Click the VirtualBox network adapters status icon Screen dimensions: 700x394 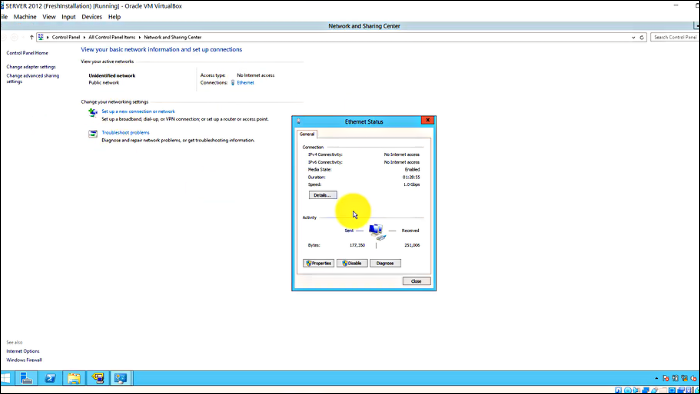click(x=646, y=390)
